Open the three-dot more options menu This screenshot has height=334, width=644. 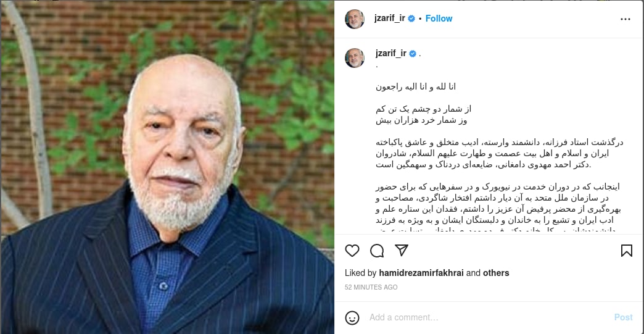point(625,19)
